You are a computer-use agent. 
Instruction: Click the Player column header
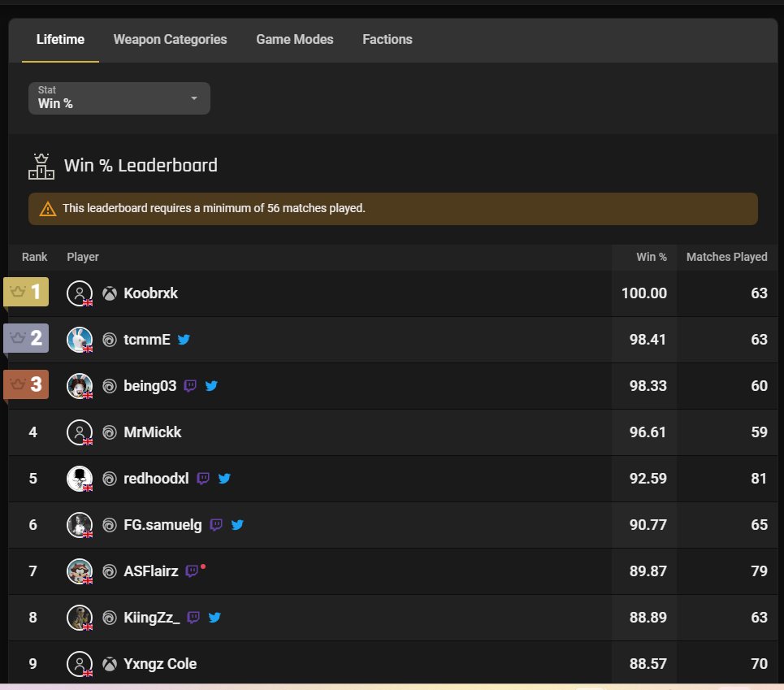point(83,257)
